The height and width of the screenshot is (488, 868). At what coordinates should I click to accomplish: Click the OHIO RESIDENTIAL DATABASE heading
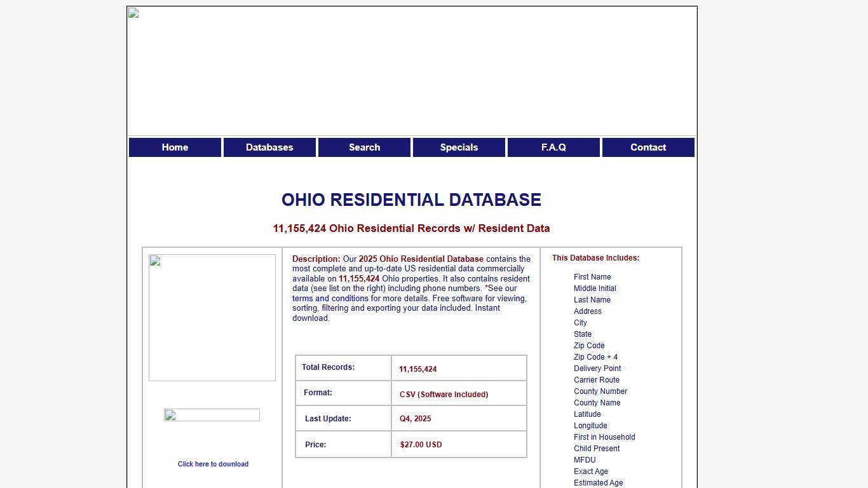click(411, 200)
